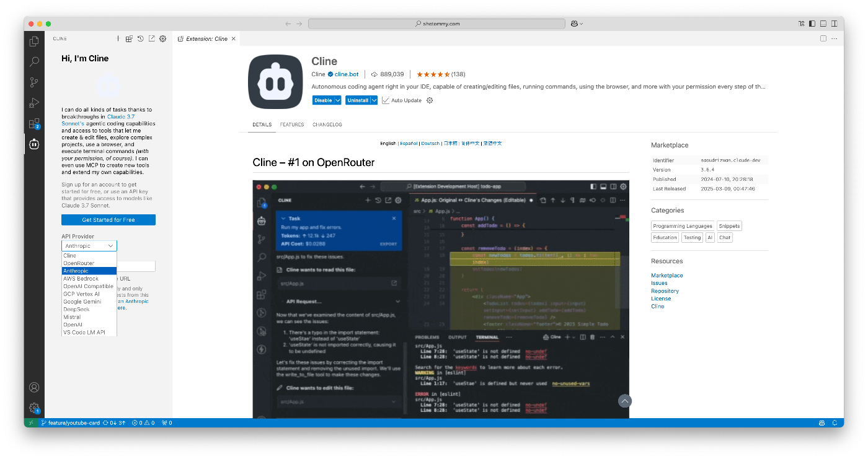Select the Programming Languages category tag

(x=683, y=226)
